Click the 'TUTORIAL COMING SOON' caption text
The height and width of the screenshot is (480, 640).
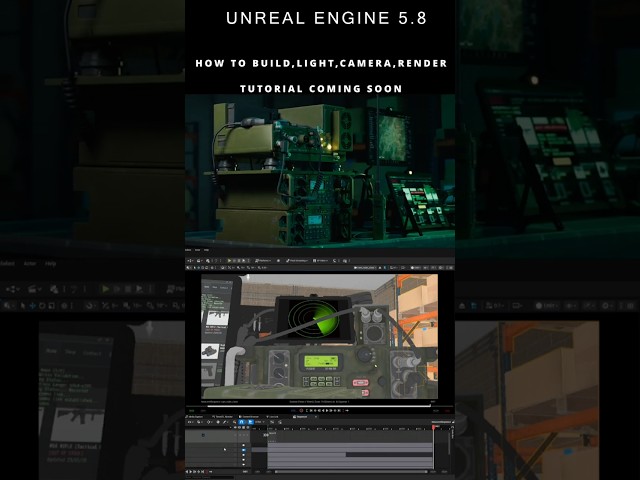point(321,89)
